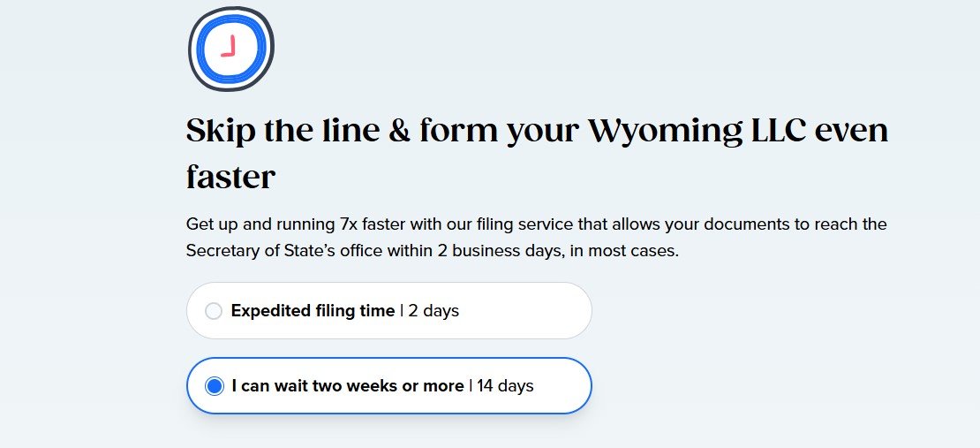The width and height of the screenshot is (980, 448).
Task: Click the red clock hands inside icon
Action: (x=229, y=47)
